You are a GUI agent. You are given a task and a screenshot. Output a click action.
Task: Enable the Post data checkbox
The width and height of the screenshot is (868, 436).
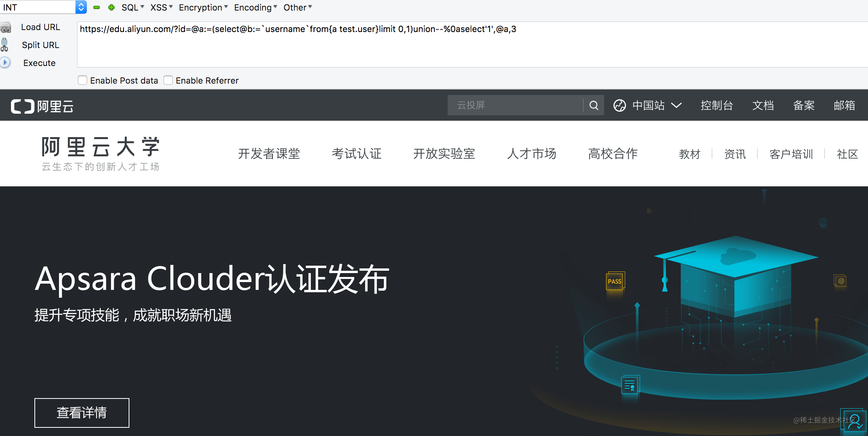[x=82, y=80]
